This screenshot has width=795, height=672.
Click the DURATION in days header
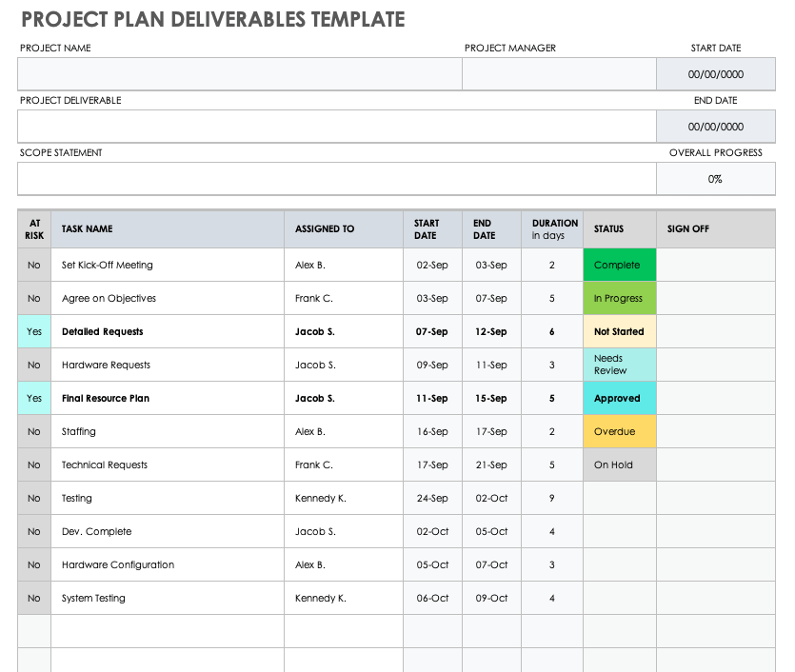pyautogui.click(x=552, y=229)
